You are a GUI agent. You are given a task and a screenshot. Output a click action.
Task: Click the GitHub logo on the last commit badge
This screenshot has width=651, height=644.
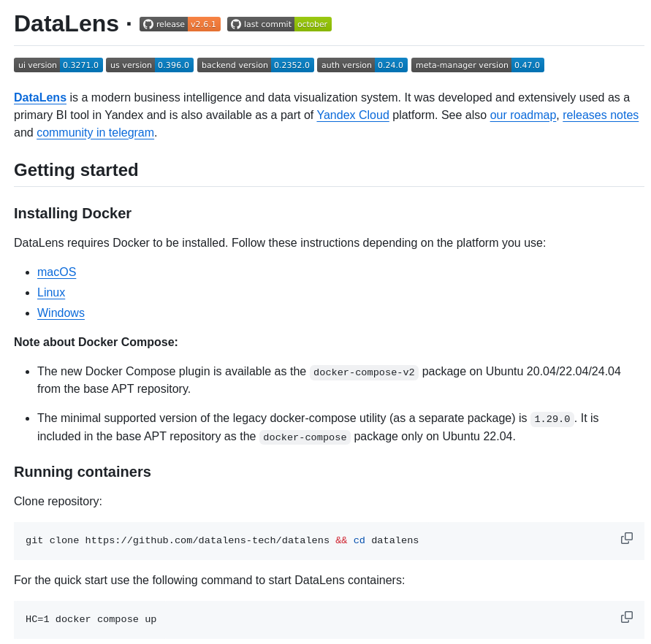pos(235,23)
